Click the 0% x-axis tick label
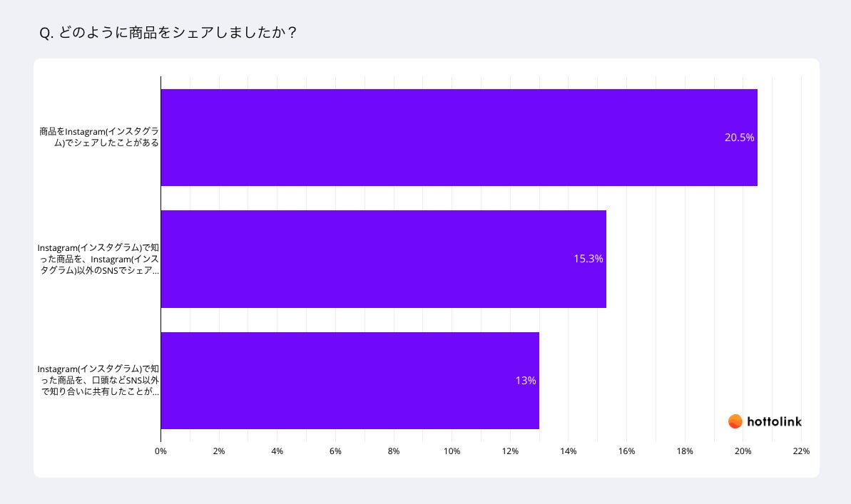The height and width of the screenshot is (504, 851). coord(160,451)
